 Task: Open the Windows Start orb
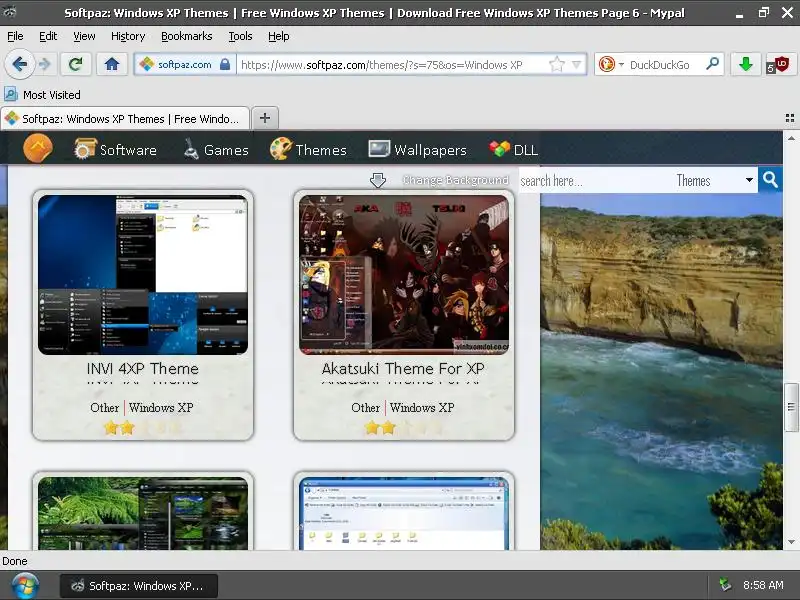click(x=25, y=586)
